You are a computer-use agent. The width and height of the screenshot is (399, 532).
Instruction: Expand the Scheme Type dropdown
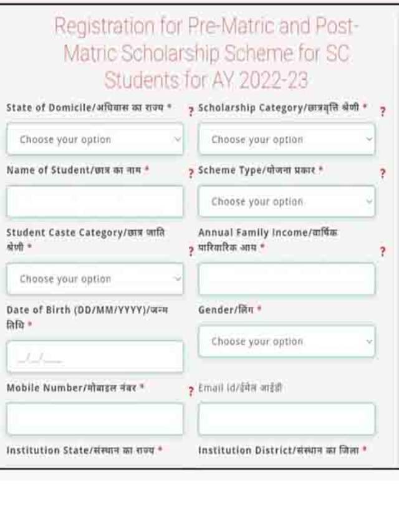pos(287,201)
